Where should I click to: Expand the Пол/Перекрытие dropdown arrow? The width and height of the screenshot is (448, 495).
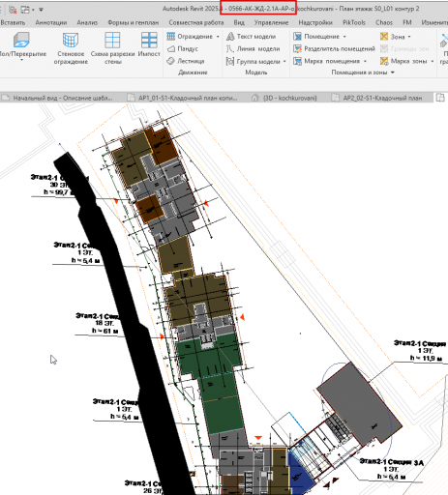[22, 60]
